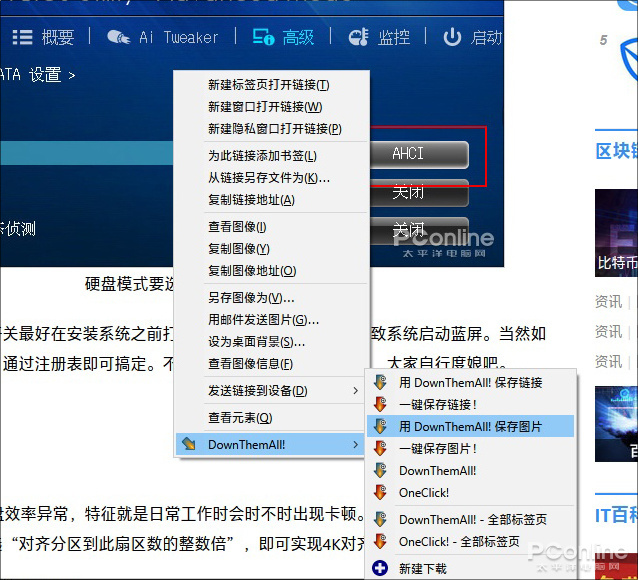This screenshot has height=580, width=638.
Task: Click the red arrow icon beside 一键保存图片!
Action: pyautogui.click(x=380, y=449)
